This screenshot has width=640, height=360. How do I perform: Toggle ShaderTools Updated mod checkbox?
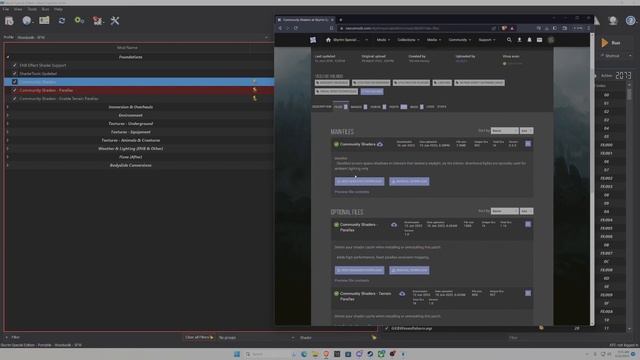pos(15,73)
